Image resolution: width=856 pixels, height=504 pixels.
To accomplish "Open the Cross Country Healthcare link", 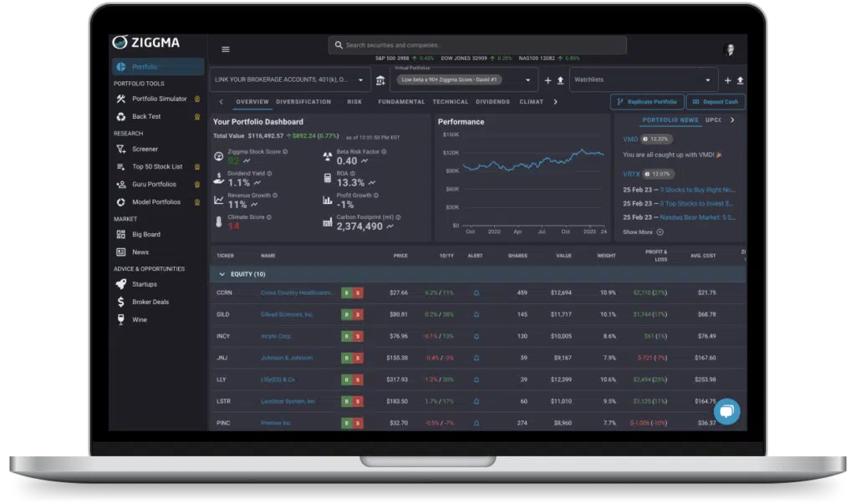I will (297, 293).
